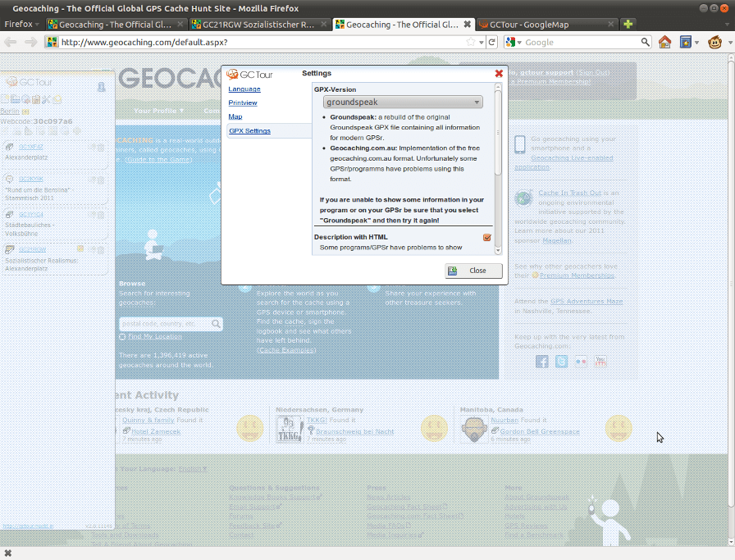Click the Volksbühne cache code link
The image size is (735, 560).
tap(30, 214)
